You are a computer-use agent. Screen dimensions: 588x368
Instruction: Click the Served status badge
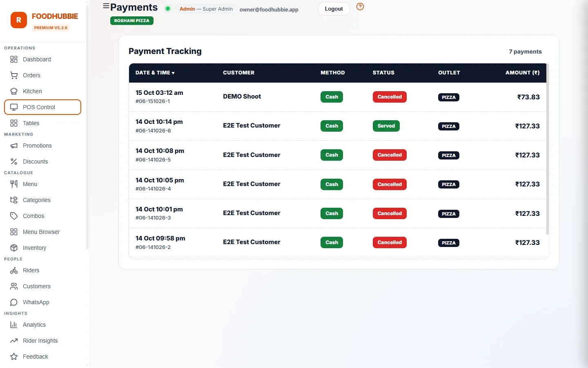click(x=386, y=126)
